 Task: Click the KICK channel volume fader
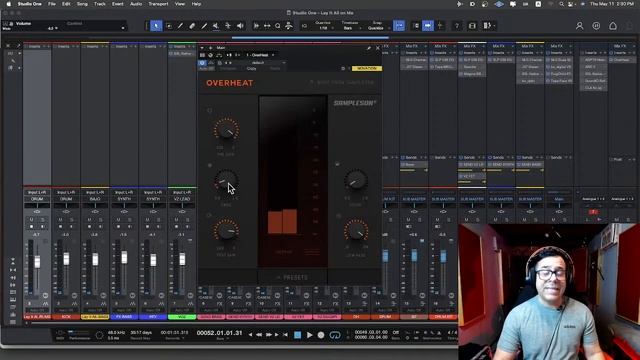click(66, 259)
